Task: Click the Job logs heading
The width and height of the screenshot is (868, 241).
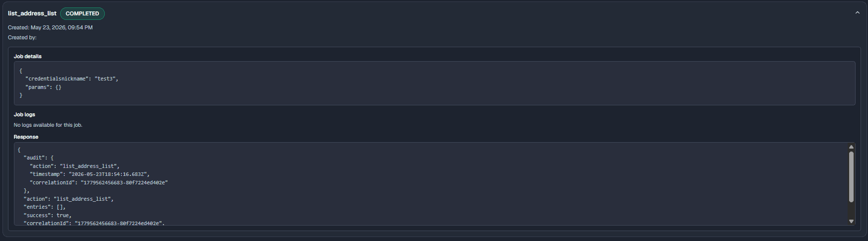Action: (24, 114)
